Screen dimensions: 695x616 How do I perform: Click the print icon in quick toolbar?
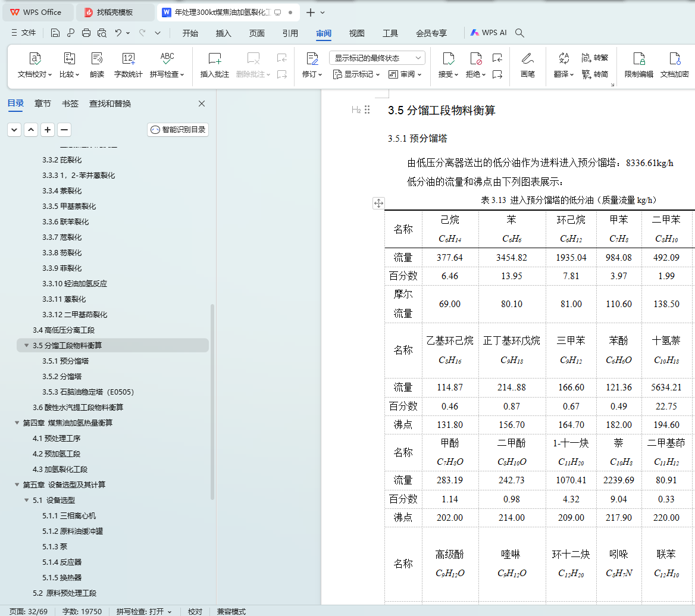tap(86, 33)
